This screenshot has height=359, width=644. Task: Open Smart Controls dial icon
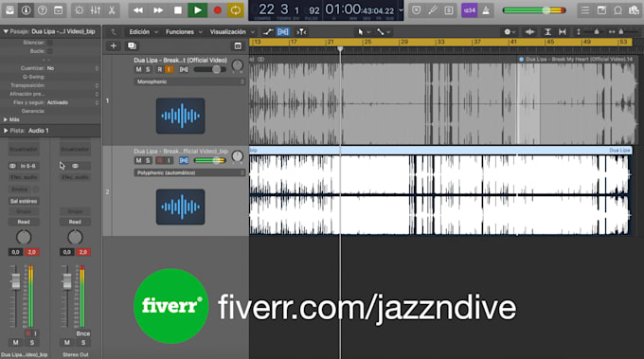79,10
